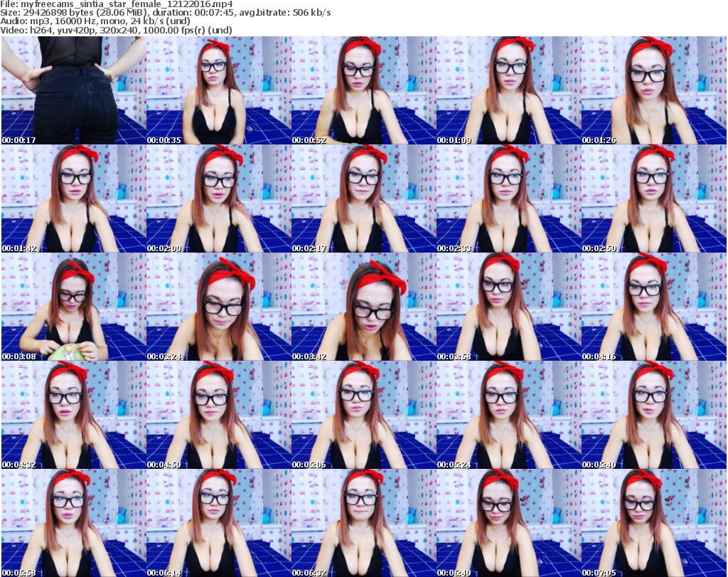Screen dimensions: 728x577
Task: Open the thumbnail marked 00:00:52
Action: pos(363,90)
